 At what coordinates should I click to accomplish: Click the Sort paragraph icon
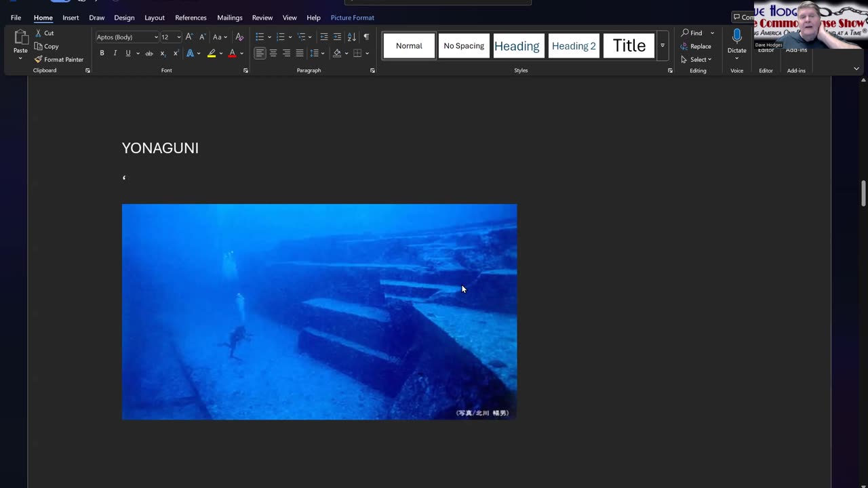point(351,37)
